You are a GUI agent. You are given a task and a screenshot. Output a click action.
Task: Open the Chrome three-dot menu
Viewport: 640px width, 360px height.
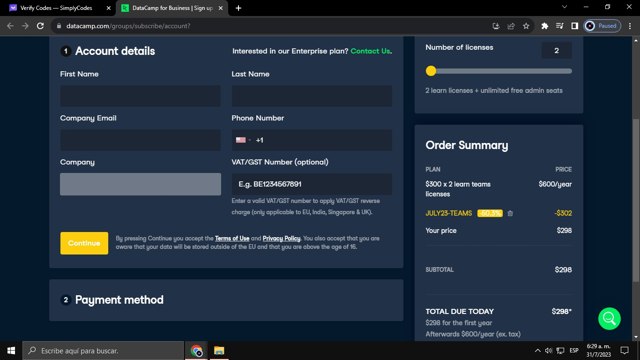pos(630,26)
